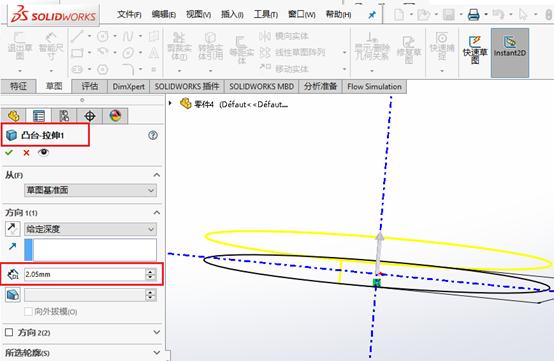Click the New document icon
The width and height of the screenshot is (554, 361).
pos(399,14)
